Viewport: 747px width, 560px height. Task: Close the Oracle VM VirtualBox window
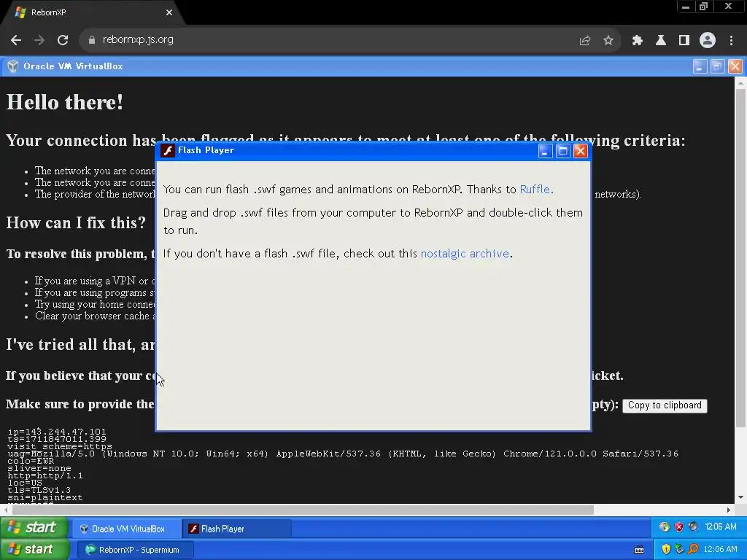pyautogui.click(x=735, y=66)
